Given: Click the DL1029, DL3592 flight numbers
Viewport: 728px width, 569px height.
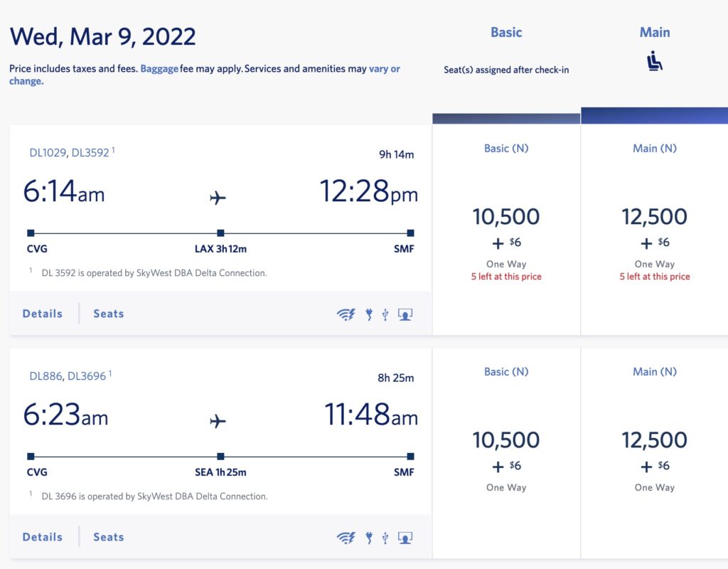Looking at the screenshot, I should tap(70, 152).
